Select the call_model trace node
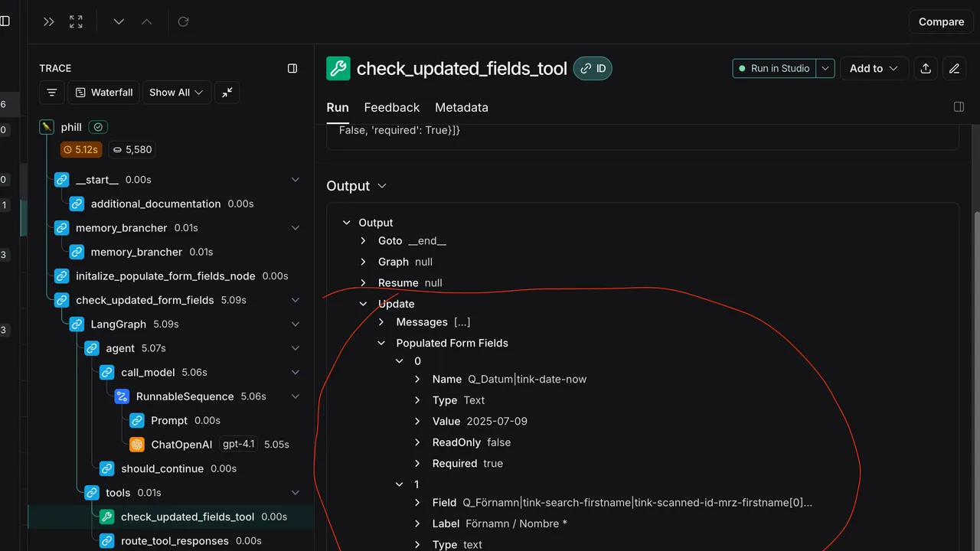980x551 pixels. pyautogui.click(x=149, y=373)
